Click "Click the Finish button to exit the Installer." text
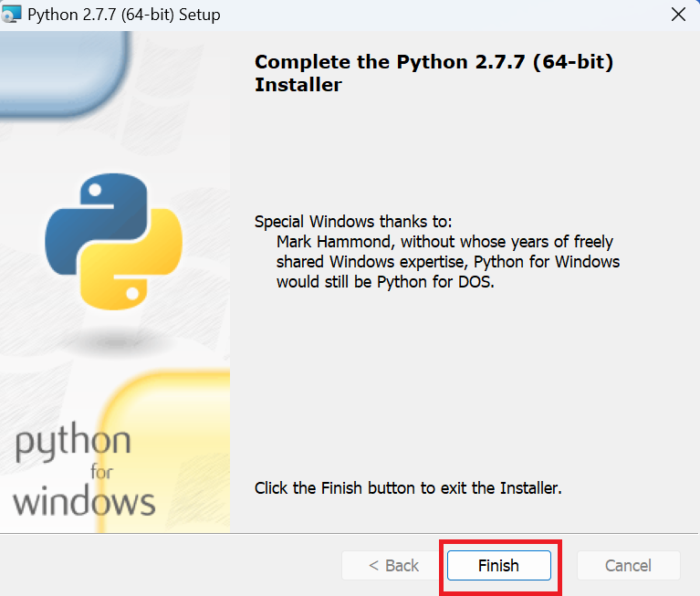 (408, 488)
